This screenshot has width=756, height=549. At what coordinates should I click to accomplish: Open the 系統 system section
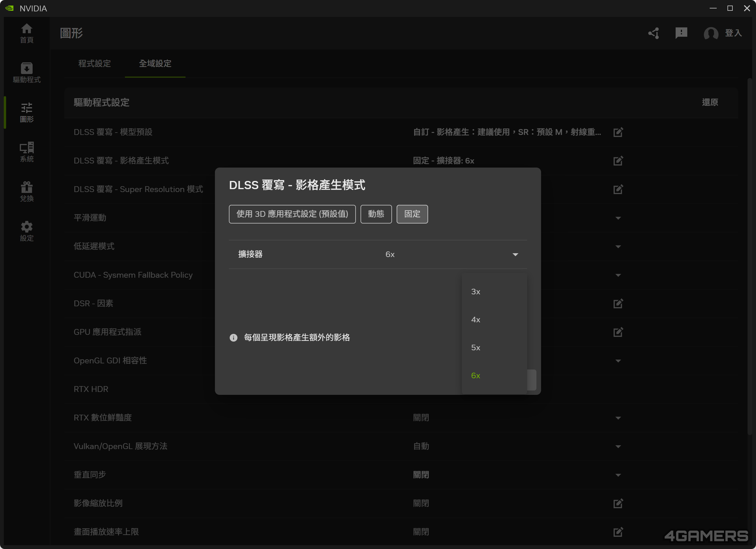(27, 152)
